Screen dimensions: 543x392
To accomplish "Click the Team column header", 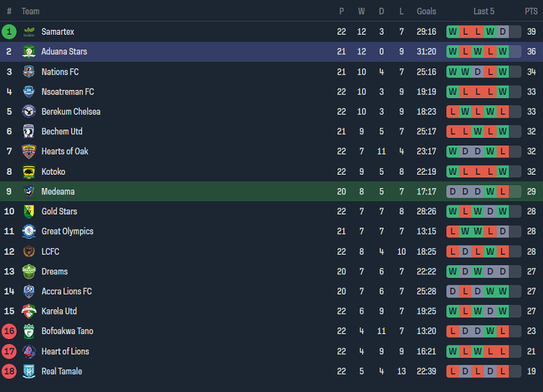I will 31,11.
